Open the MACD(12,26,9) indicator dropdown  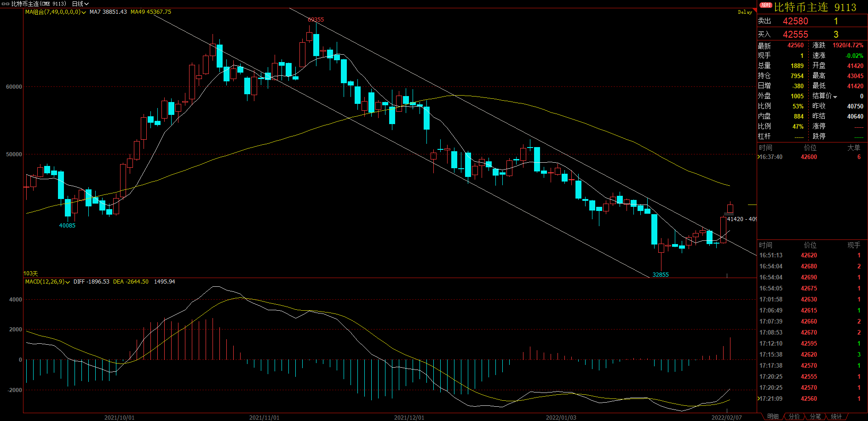click(x=68, y=282)
